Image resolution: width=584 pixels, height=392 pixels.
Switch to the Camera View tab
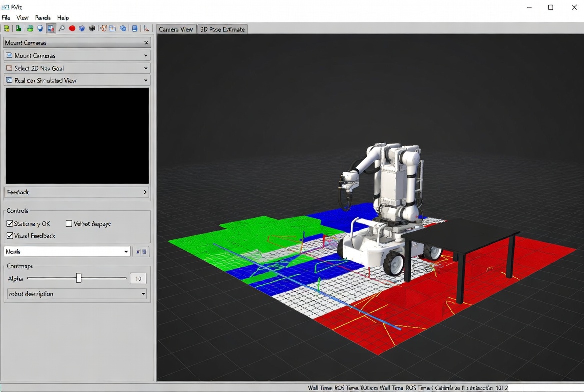click(176, 29)
